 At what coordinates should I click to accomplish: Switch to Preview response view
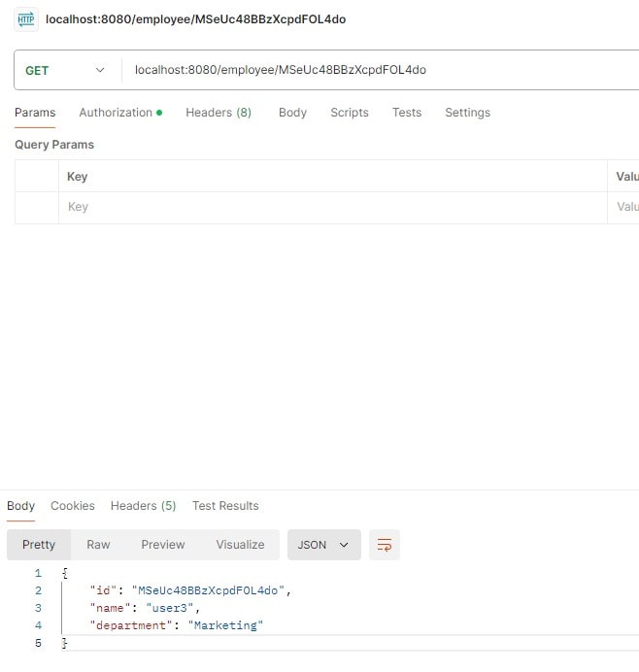tap(163, 545)
